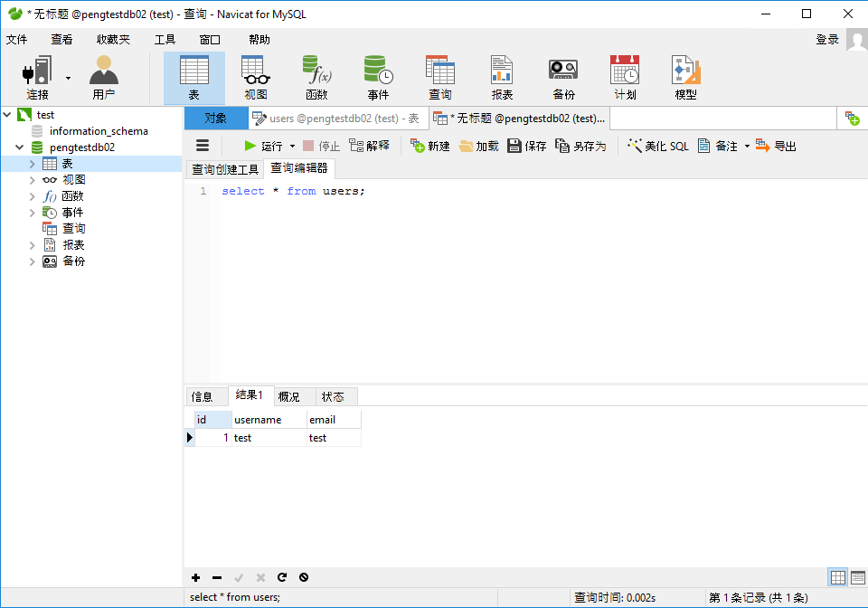
Task: Expand the 视图 views tree node
Action: 33,180
